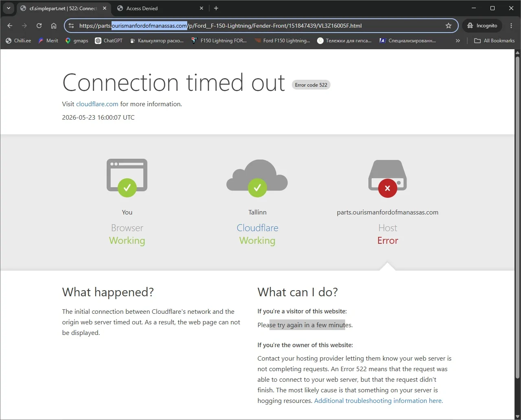Screen dimensions: 521x420
Task: Click the page vertical scrollbar thumb
Action: click(x=518, y=217)
